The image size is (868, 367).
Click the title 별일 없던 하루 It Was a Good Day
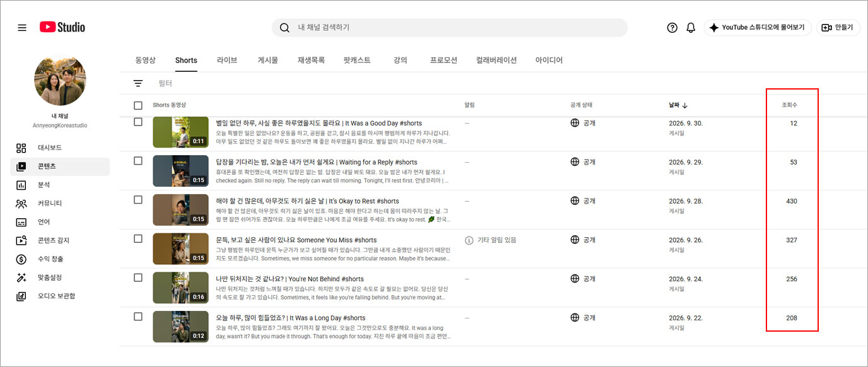(319, 123)
